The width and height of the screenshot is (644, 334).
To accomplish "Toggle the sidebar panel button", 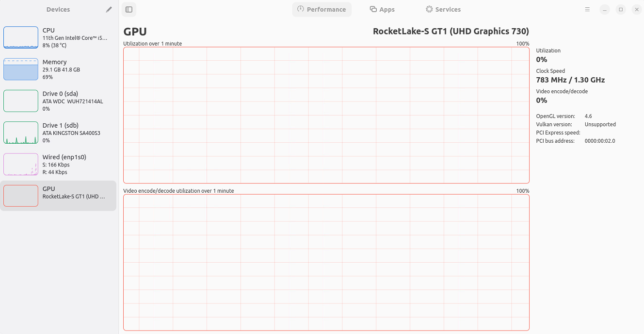I will point(129,9).
